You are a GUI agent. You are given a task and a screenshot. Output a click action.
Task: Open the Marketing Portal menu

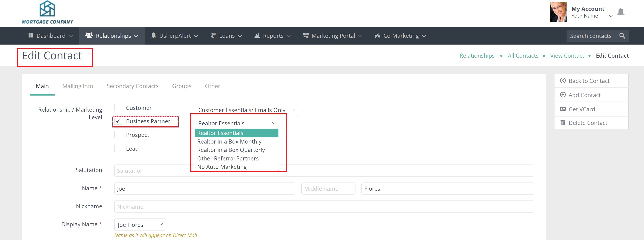pyautogui.click(x=333, y=36)
